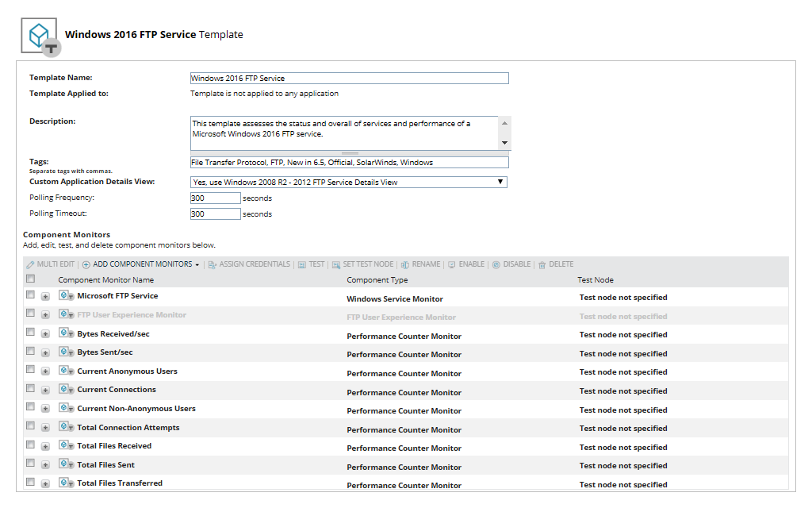This screenshot has height=508, width=812.
Task: Expand the Current Connections monitor row
Action: [x=46, y=390]
